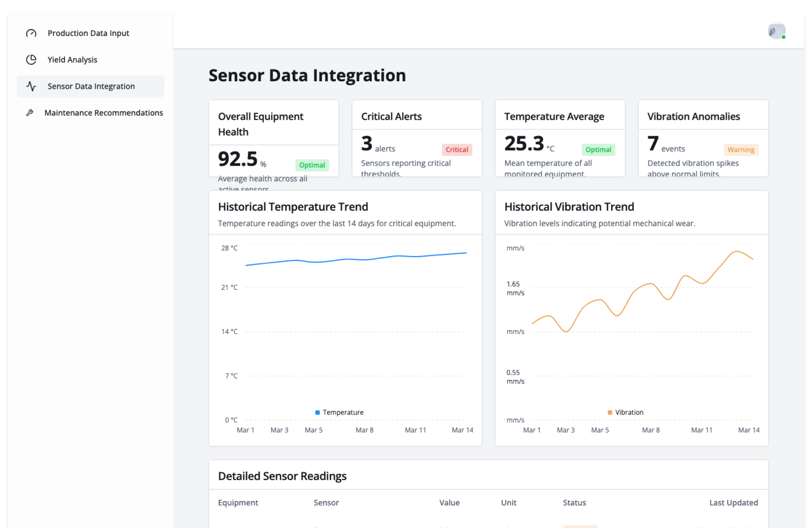812x528 pixels.
Task: Click the Mar 14 label on vibration chart
Action: click(x=749, y=430)
